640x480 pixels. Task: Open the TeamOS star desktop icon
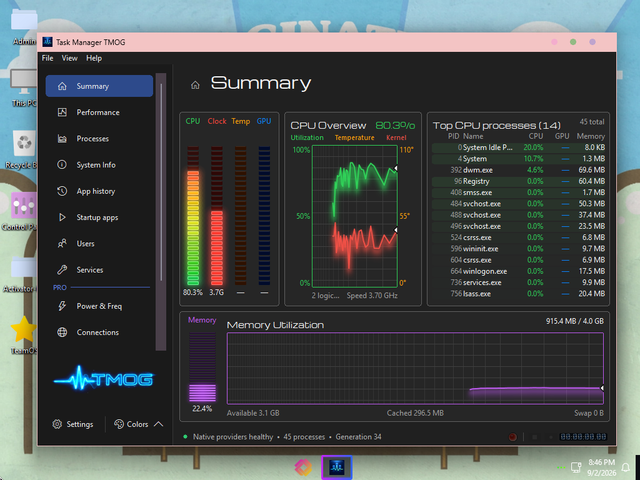24,335
